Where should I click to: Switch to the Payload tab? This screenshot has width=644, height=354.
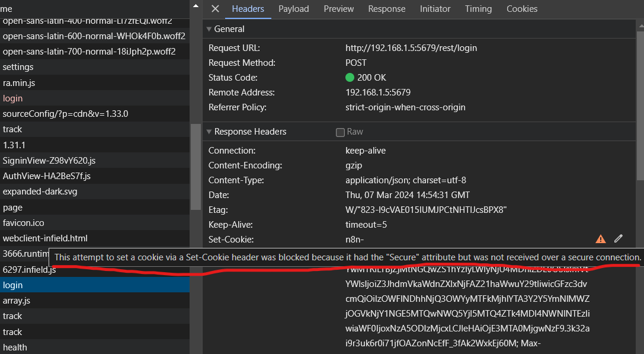[x=294, y=9]
